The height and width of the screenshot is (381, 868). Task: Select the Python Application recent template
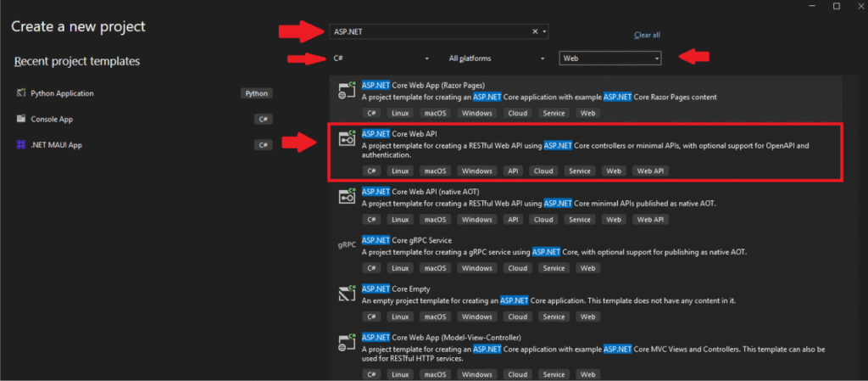click(x=62, y=93)
